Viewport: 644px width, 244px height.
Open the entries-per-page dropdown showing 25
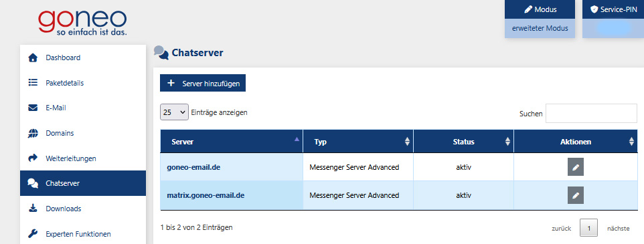coord(174,112)
